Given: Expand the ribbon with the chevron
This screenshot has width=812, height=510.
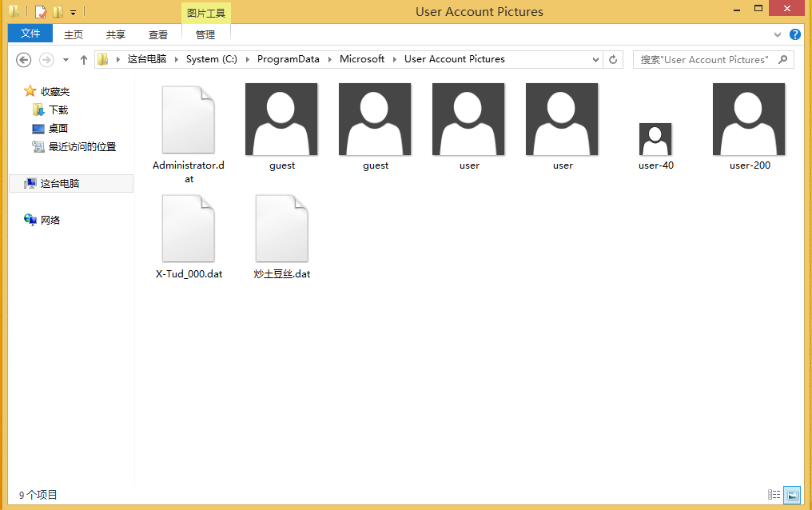Looking at the screenshot, I should [x=778, y=35].
